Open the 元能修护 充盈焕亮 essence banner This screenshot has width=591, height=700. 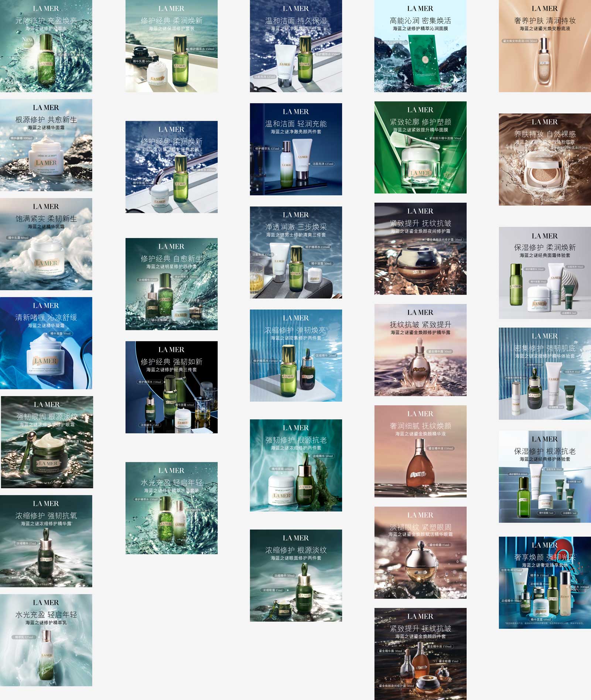[x=46, y=46]
